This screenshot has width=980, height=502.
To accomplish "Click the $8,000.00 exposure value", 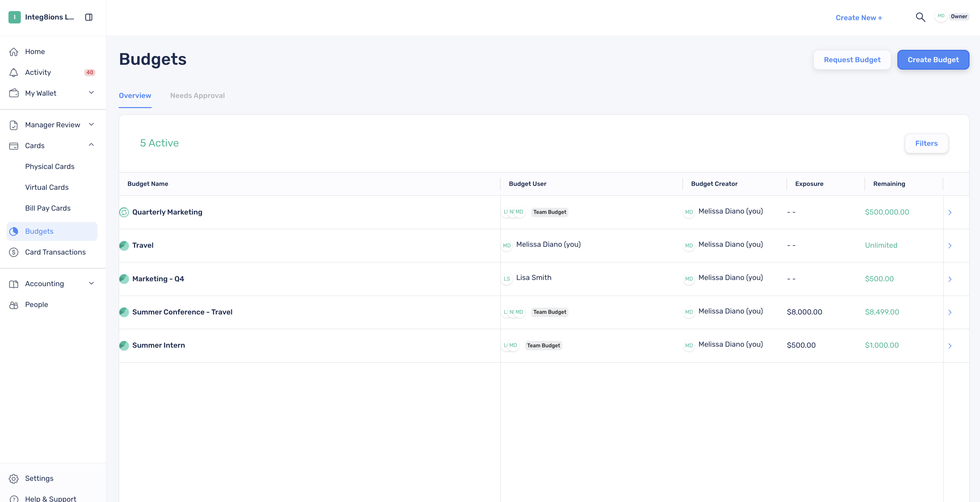I will (x=805, y=312).
